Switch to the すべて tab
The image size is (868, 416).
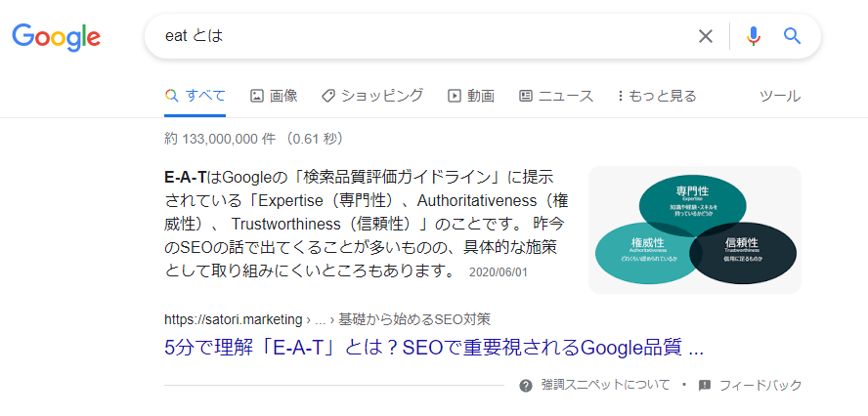pos(195,96)
